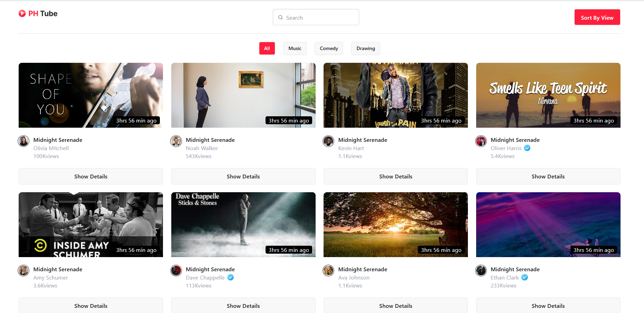Click the Dave Chappelle author name
The image size is (644, 313).
tap(205, 277)
